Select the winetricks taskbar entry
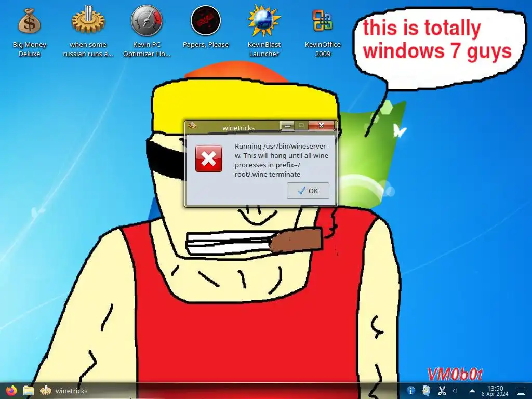The width and height of the screenshot is (532, 399). tap(64, 391)
